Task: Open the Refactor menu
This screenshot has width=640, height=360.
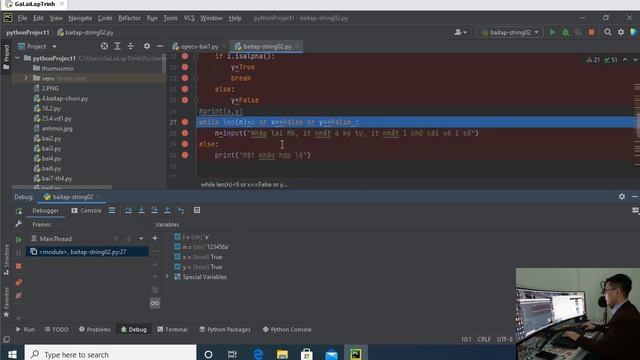Action: 129,18
